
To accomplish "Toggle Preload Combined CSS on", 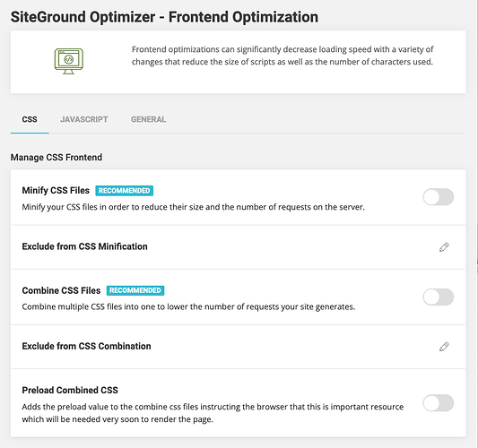I will coord(438,403).
